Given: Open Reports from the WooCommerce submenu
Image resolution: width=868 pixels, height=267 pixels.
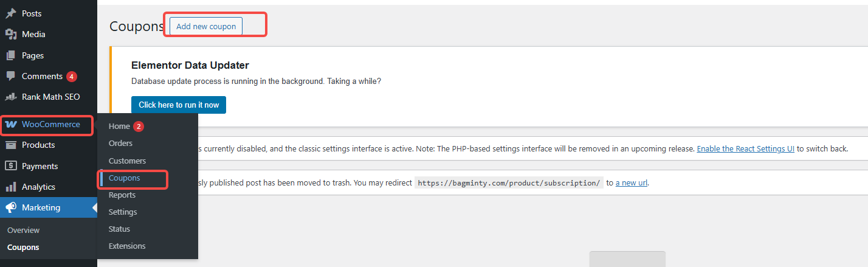Looking at the screenshot, I should (122, 195).
